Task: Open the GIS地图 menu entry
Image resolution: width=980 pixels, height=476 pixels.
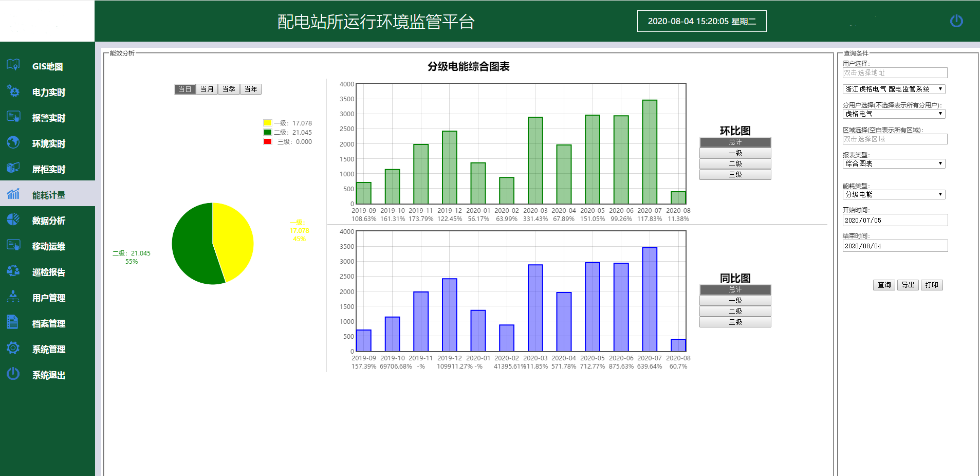Action: pyautogui.click(x=47, y=66)
